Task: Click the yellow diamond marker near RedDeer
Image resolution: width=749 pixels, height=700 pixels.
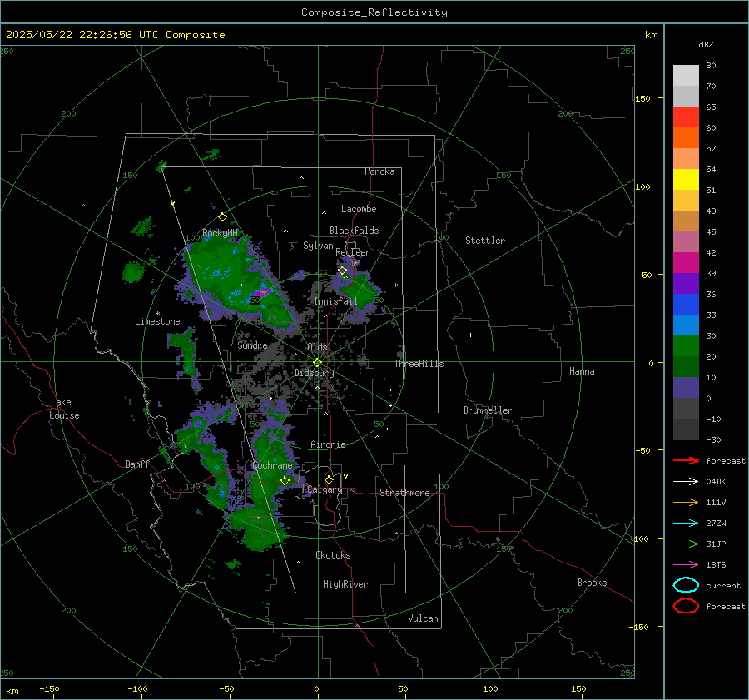Action: point(343,270)
